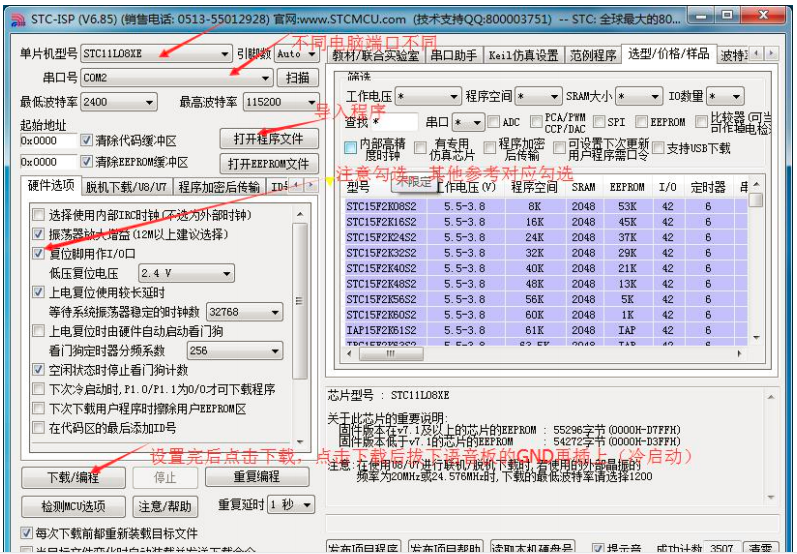The image size is (797, 554).
Task: Select the 硬件选项 tab
Action: [x=51, y=186]
